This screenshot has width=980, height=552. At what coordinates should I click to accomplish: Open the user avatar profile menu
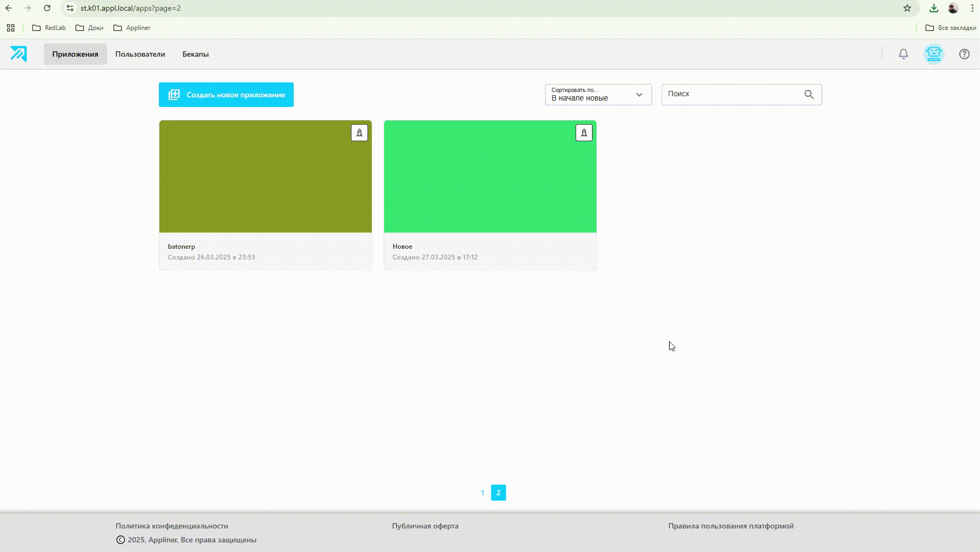pos(933,54)
